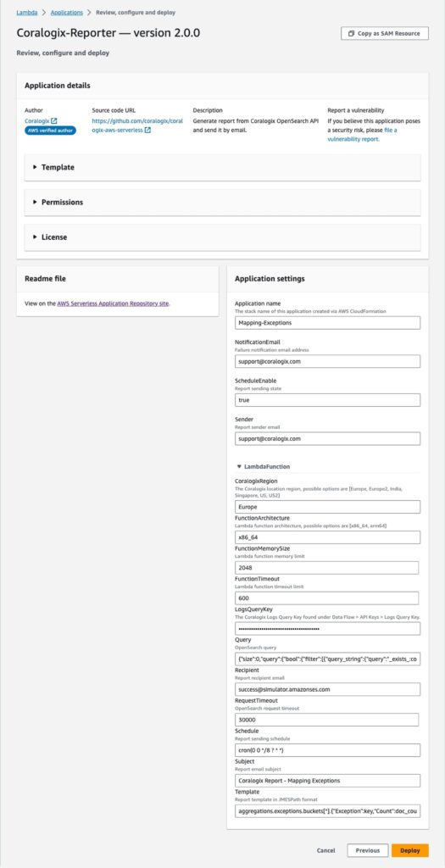Viewport: 445px width, 868px height.
Task: Go to Applications in the breadcrumb
Action: click(66, 12)
